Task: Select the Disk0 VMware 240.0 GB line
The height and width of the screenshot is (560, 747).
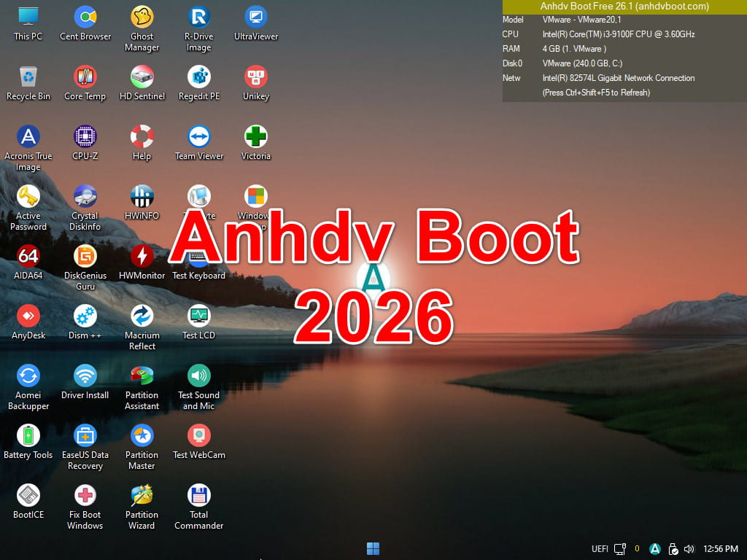Action: click(x=582, y=63)
